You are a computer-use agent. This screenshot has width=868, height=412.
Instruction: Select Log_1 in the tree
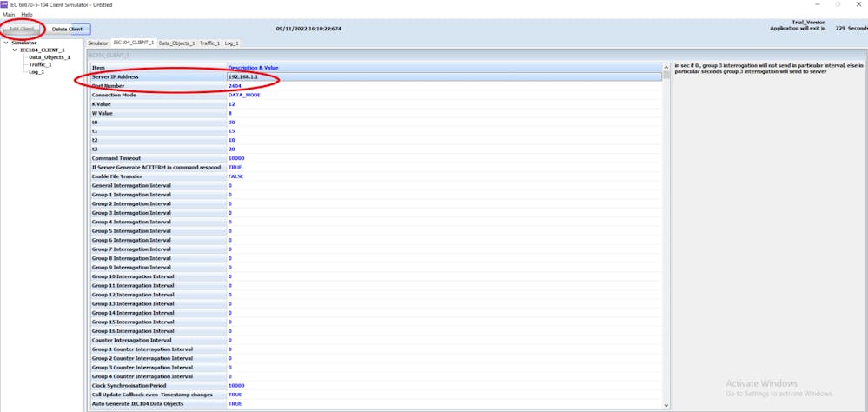pyautogui.click(x=36, y=72)
